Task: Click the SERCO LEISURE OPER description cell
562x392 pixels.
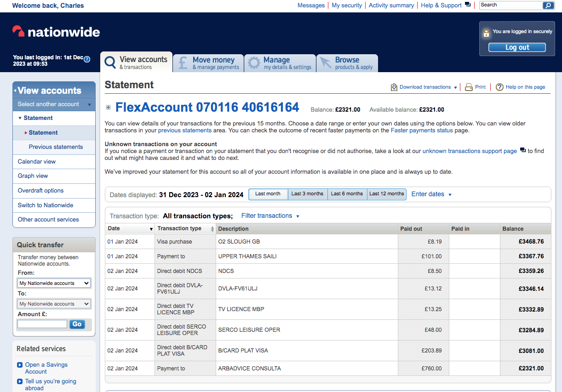Action: [x=307, y=330]
